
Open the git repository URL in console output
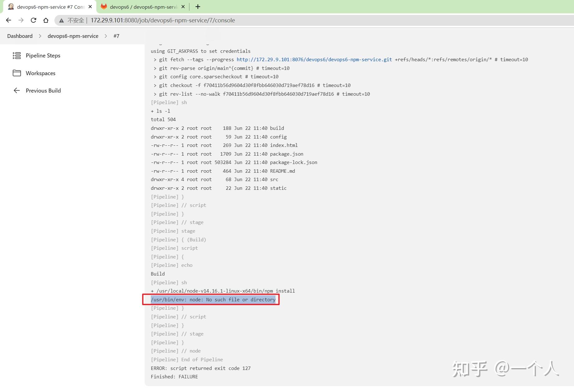click(x=314, y=59)
